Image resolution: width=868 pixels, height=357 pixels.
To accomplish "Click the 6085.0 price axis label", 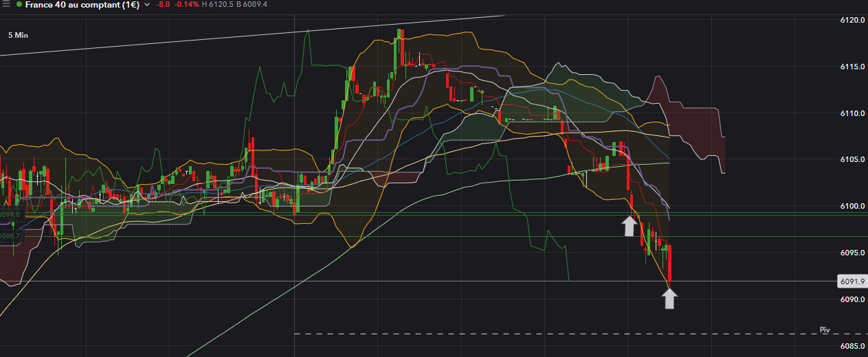I will (x=852, y=346).
